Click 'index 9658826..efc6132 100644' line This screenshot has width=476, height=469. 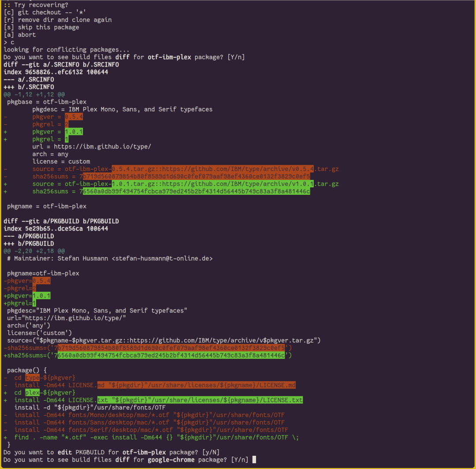56,72
